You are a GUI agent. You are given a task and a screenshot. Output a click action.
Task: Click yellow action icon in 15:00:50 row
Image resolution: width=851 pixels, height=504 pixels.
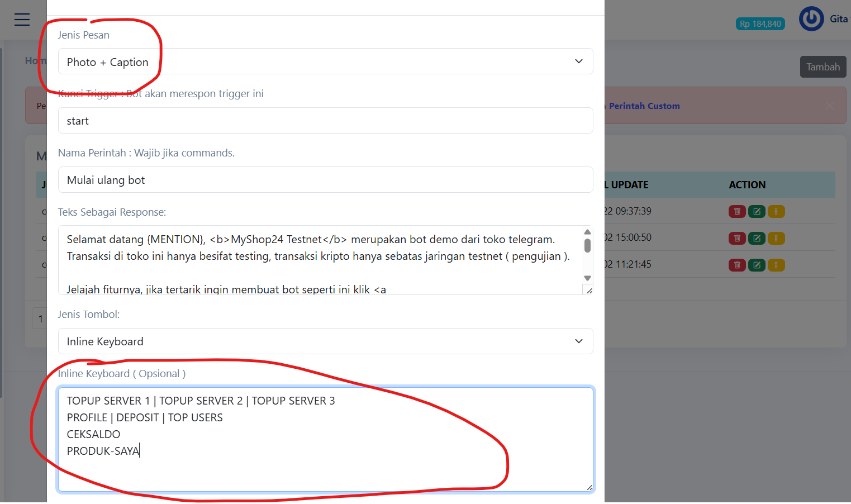tap(776, 239)
